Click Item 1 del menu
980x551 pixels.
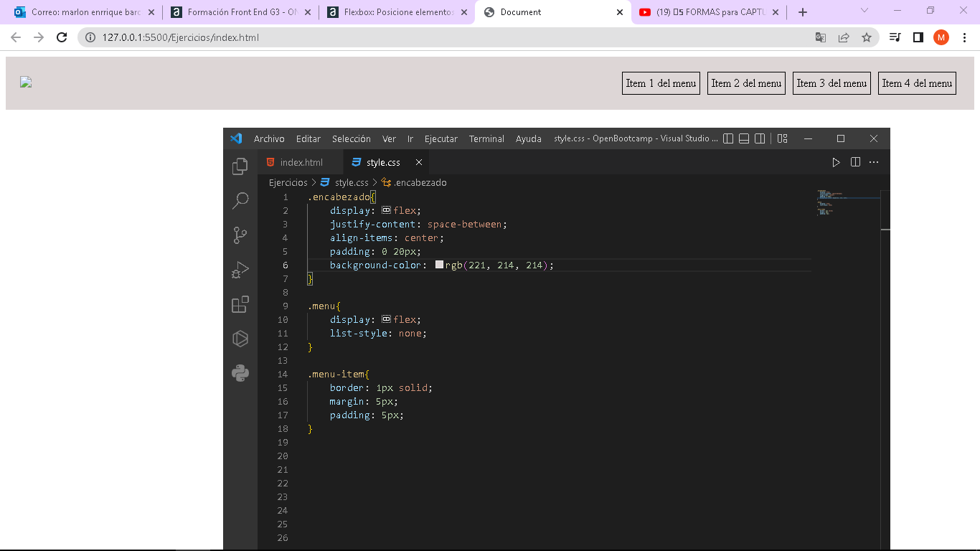tap(661, 83)
